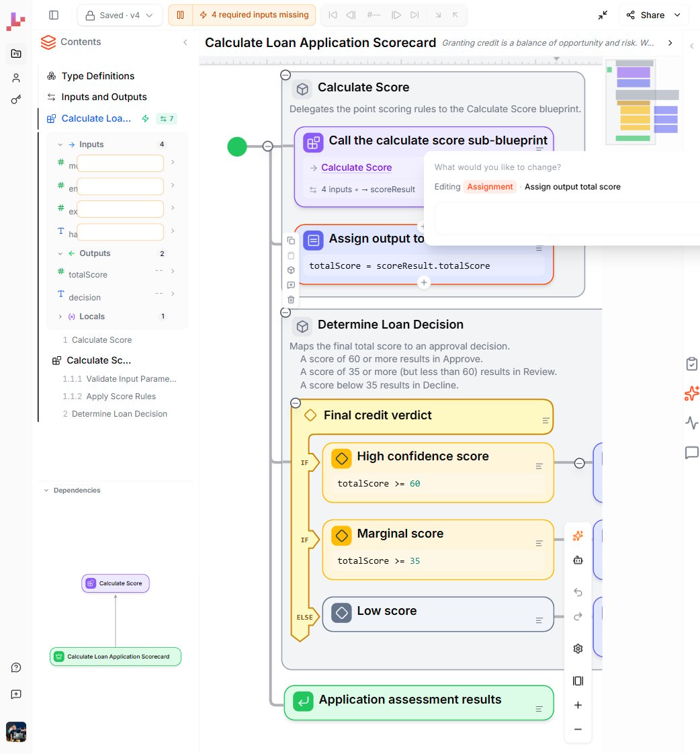Click Calculate Loan Application Scorecard dependency node
Screen dimensions: 700x754
[x=116, y=657]
